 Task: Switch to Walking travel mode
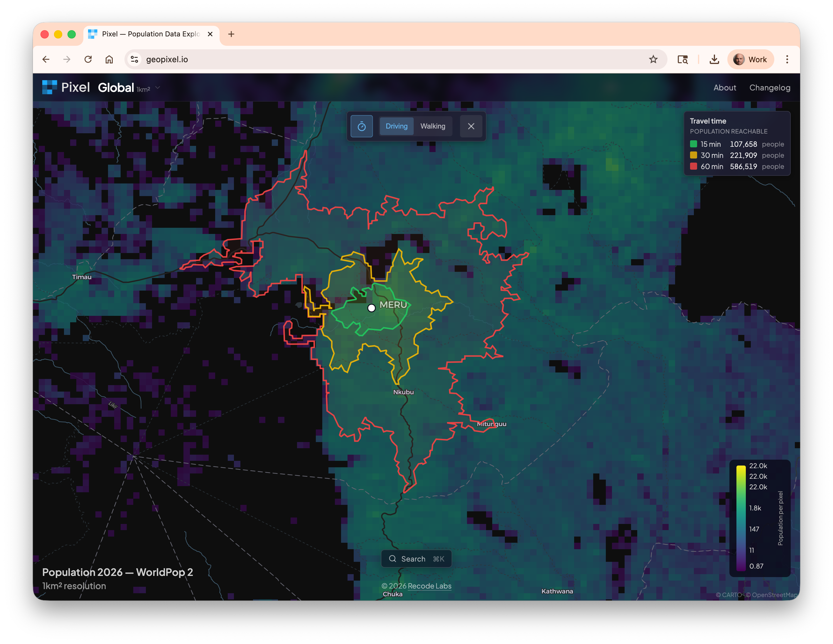pyautogui.click(x=433, y=126)
